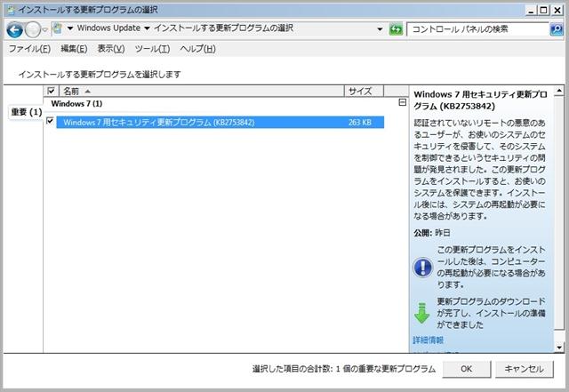Select the 重要 (1) tab
The image size is (569, 392).
(x=26, y=112)
